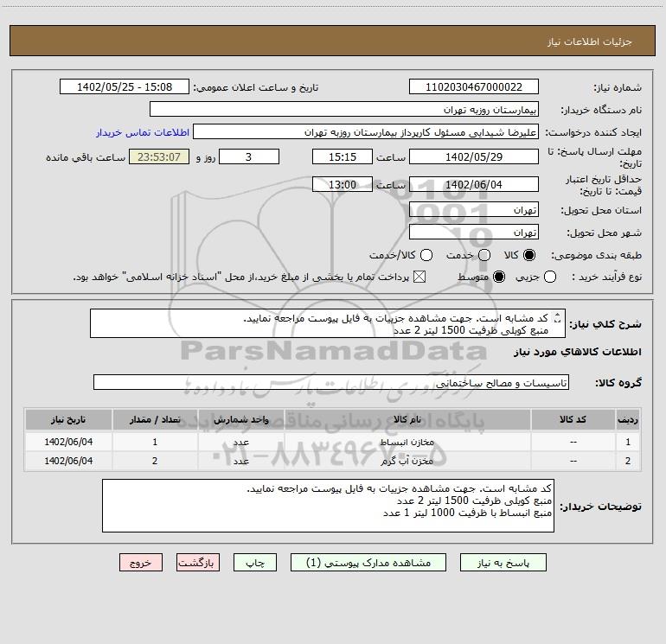
Task: Click the بازگشت back button
Action: pyautogui.click(x=198, y=563)
